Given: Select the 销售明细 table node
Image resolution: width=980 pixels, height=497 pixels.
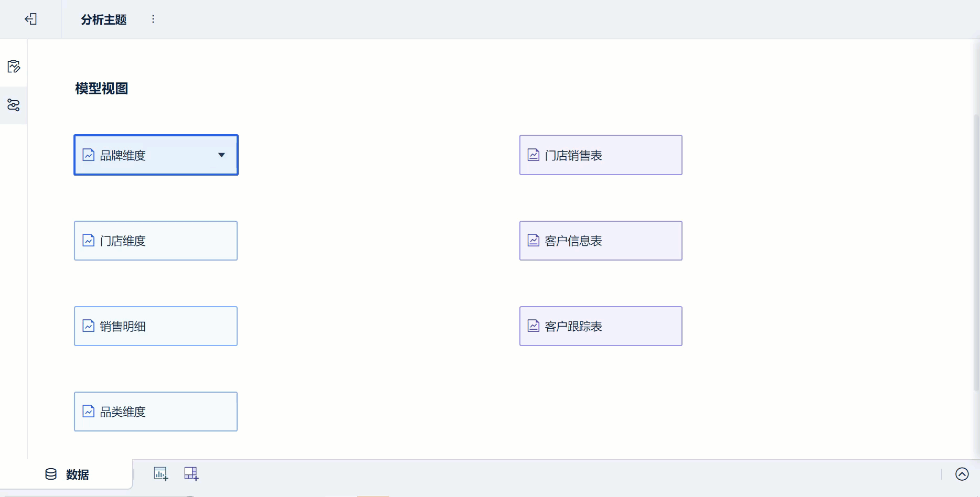Looking at the screenshot, I should tap(156, 326).
